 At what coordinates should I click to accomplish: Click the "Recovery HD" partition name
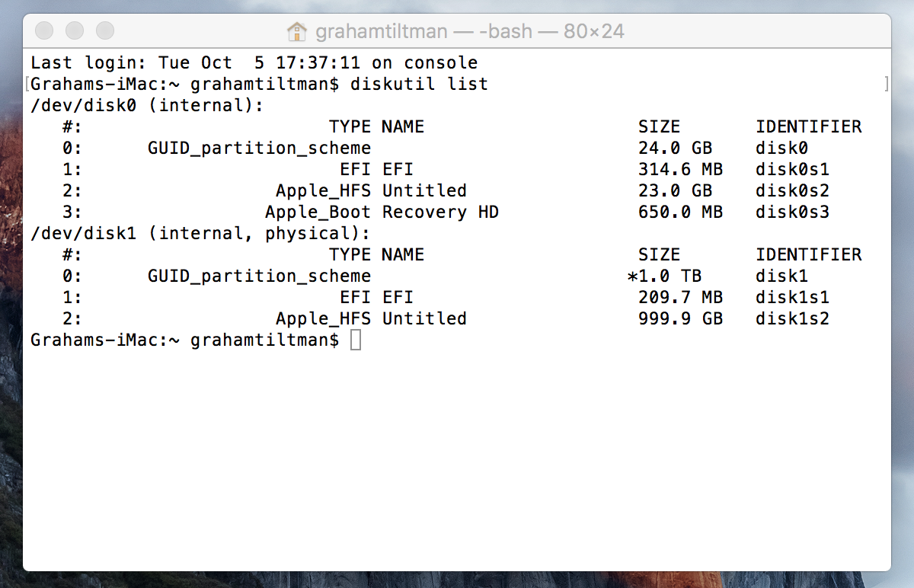coord(440,212)
